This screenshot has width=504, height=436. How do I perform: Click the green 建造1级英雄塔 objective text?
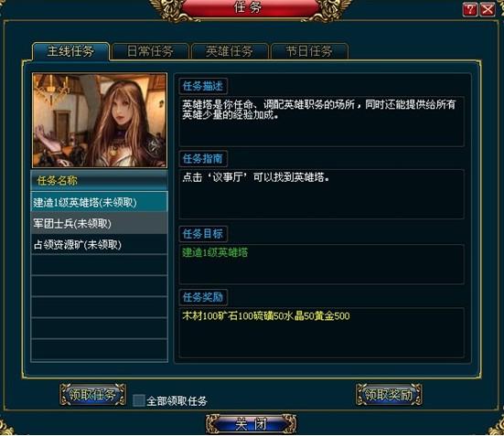215,252
